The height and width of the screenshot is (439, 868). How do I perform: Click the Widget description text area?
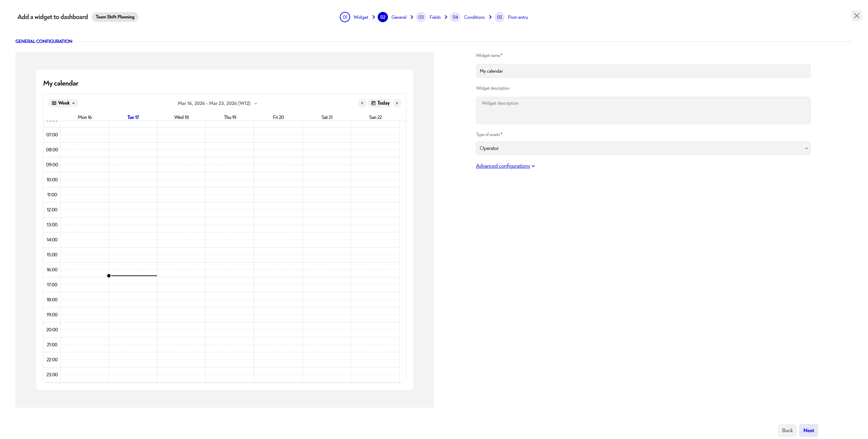pyautogui.click(x=643, y=110)
